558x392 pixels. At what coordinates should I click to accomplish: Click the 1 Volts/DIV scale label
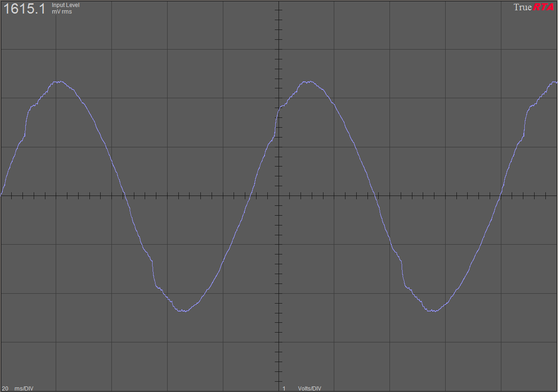tap(302, 388)
